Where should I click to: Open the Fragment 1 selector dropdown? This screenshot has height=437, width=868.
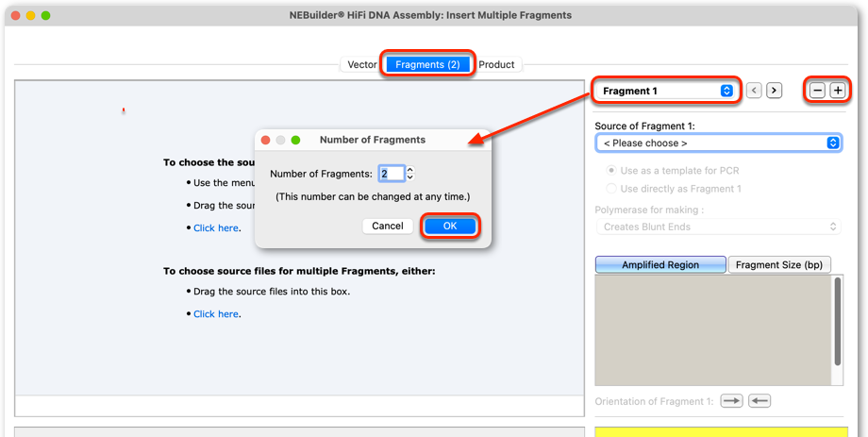pyautogui.click(x=666, y=91)
